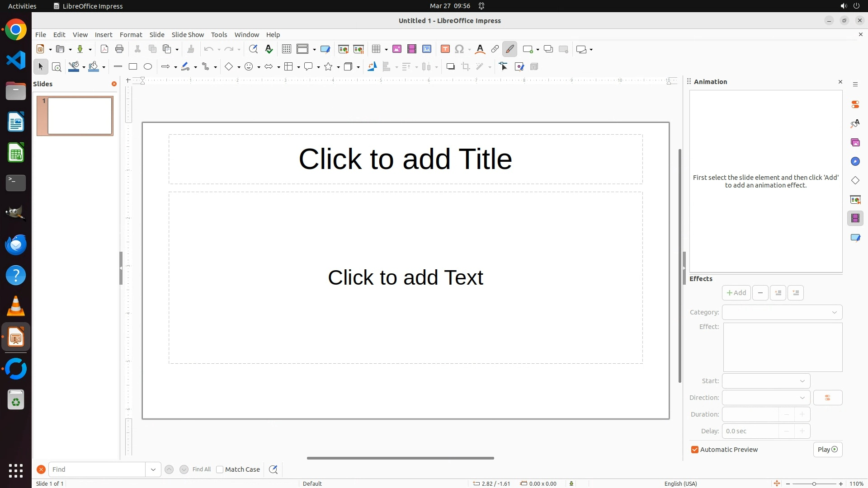Select slide 1 thumbnail in Slides panel
Image resolution: width=868 pixels, height=488 pixels.
pos(80,116)
